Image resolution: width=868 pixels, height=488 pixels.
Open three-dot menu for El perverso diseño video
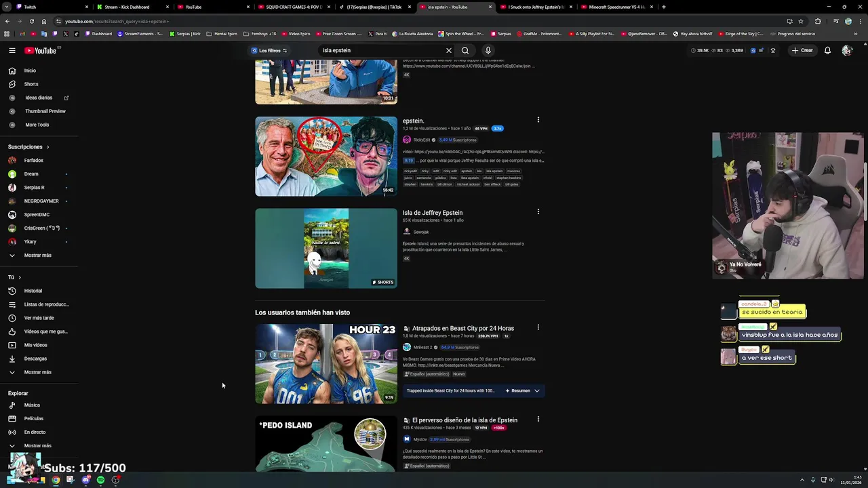point(538,420)
